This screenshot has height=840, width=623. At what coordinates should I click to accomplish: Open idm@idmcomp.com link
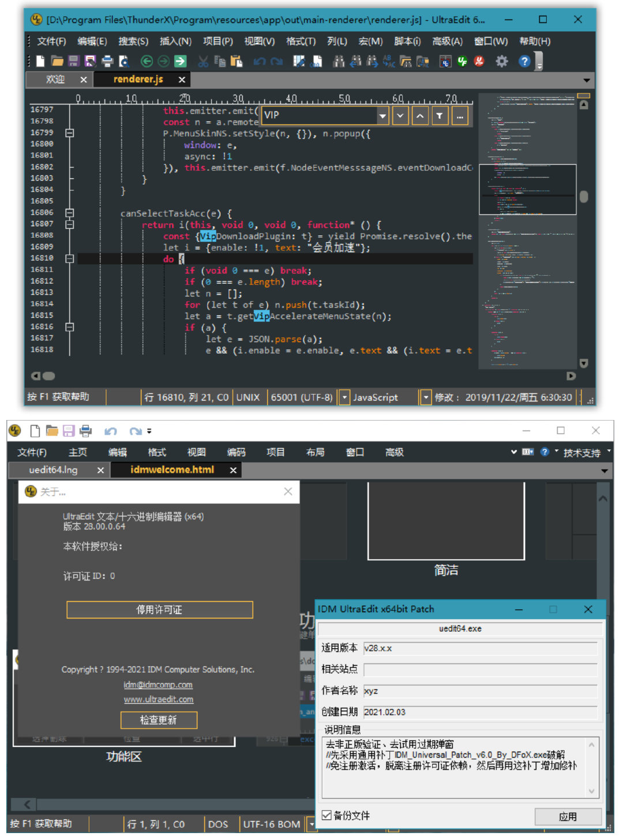tap(158, 685)
